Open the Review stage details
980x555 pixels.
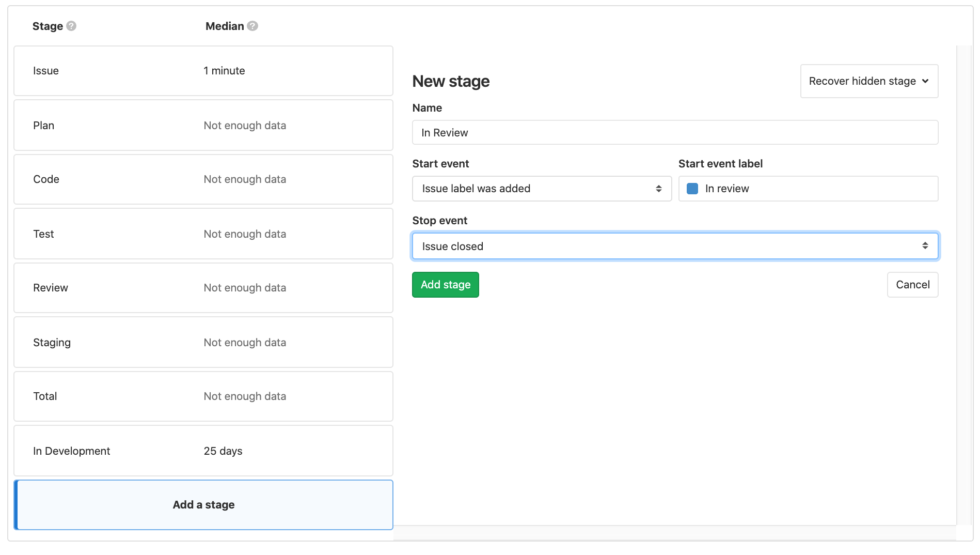point(203,288)
